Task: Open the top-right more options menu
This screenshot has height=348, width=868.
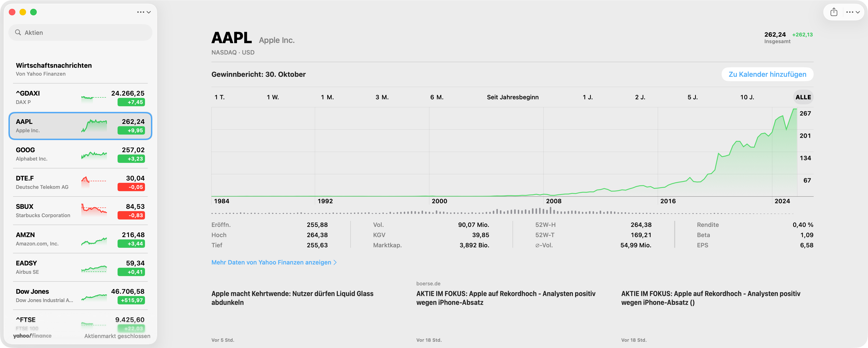Action: point(852,12)
